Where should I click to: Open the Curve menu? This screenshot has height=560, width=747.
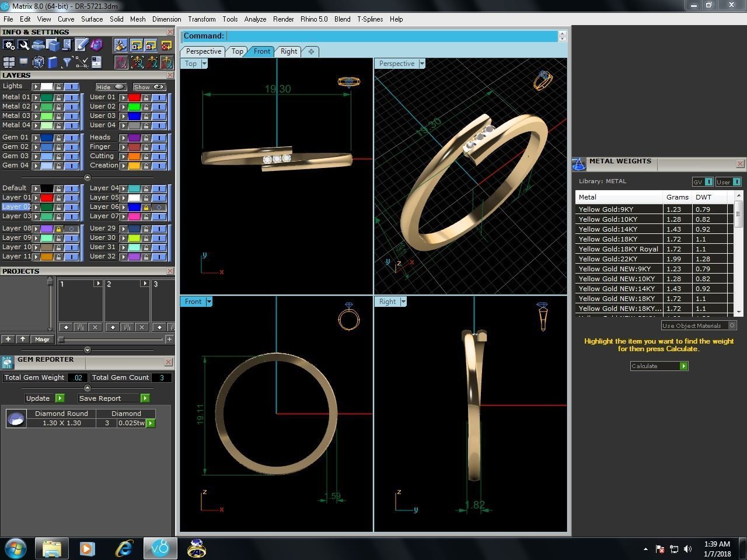(x=66, y=19)
